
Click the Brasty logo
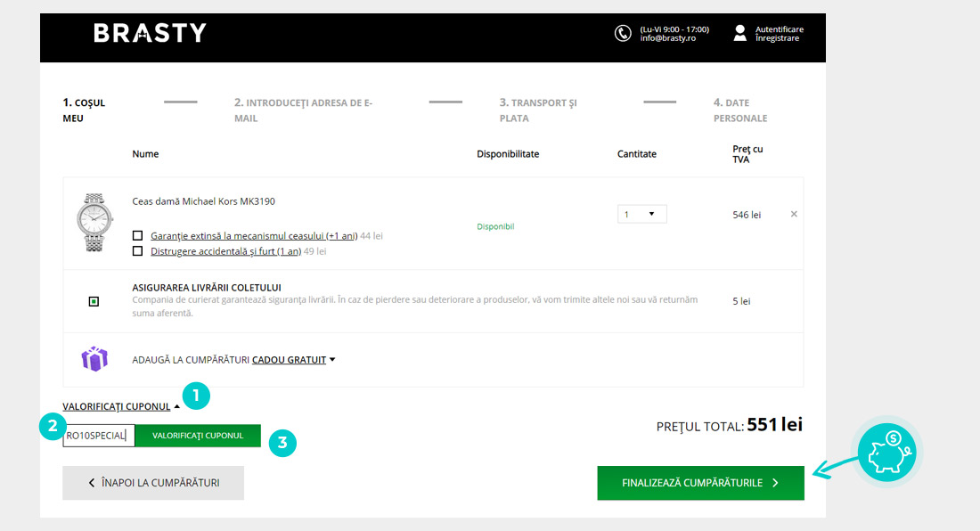150,33
